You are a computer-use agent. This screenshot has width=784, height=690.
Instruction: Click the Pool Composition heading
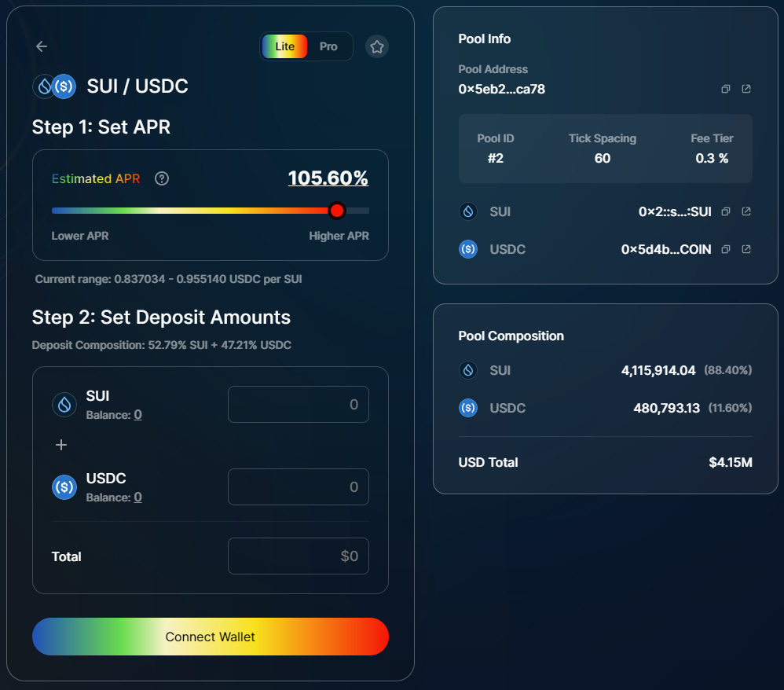(511, 336)
